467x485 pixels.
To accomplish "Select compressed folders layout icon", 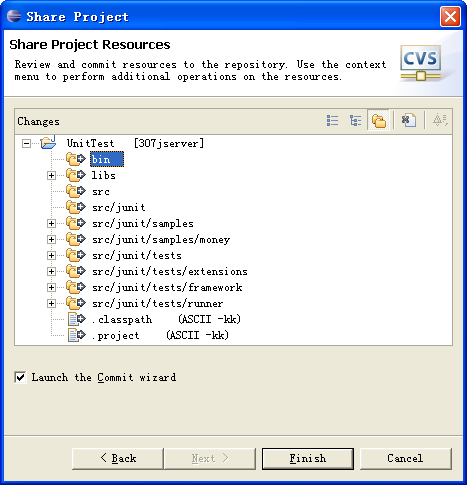I will tap(379, 120).
